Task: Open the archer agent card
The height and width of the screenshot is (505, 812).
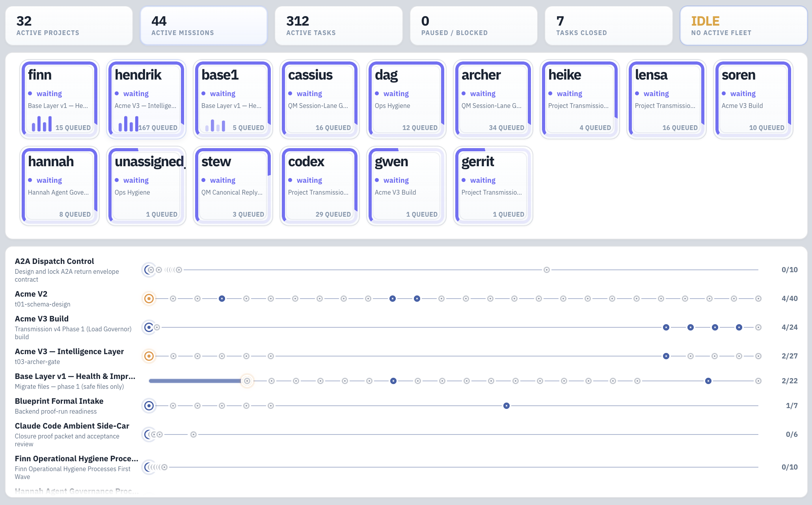Action: [x=493, y=99]
